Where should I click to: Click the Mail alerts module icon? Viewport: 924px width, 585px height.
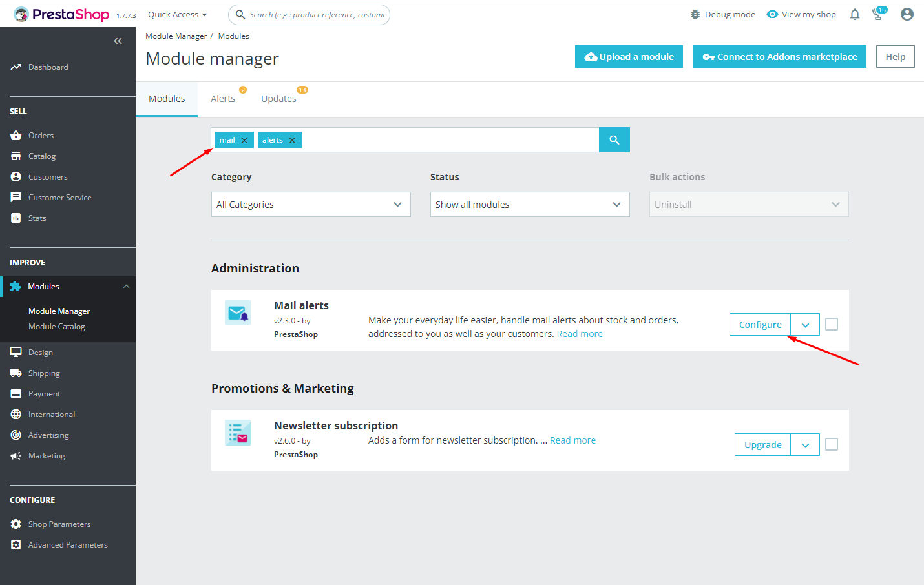tap(238, 313)
